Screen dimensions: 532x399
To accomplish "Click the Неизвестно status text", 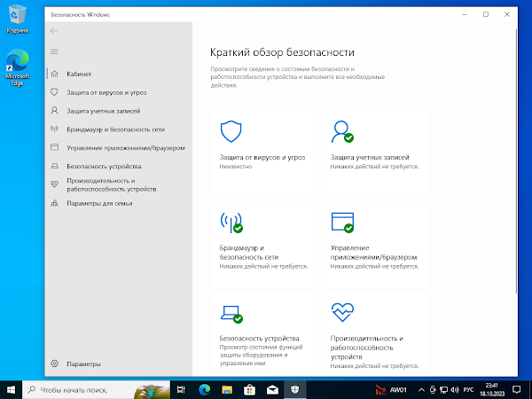I will (x=236, y=167).
